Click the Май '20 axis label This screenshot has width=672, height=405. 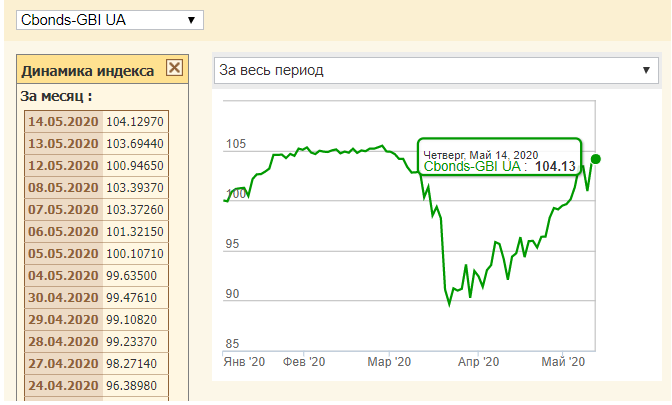point(563,362)
